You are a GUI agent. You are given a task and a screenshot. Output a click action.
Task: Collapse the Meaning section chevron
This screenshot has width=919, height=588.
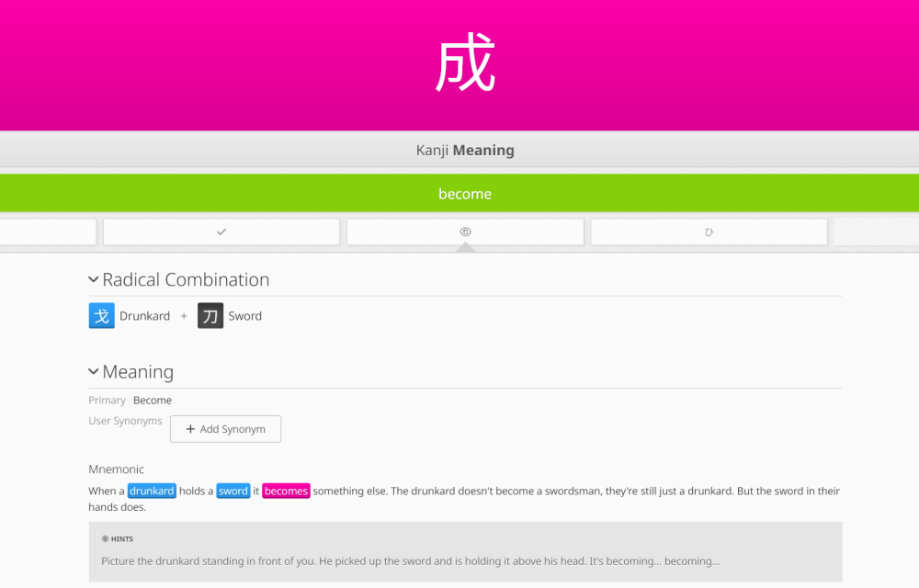click(x=94, y=371)
